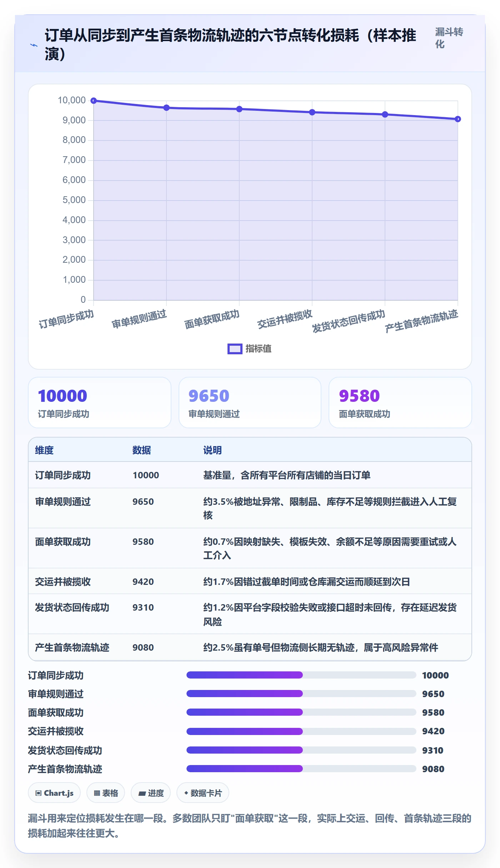Click the 说明 table column header
Screen dimensions: 500x868
212,450
